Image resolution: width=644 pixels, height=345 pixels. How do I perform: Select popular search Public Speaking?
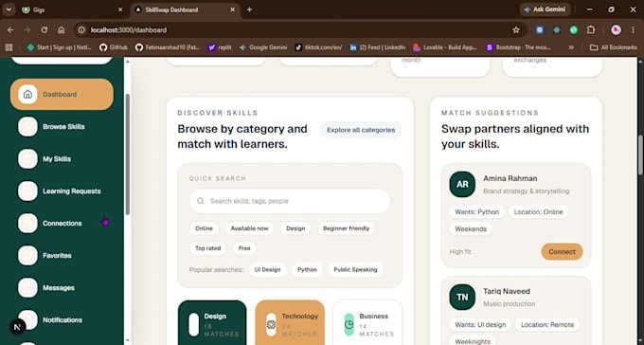[x=355, y=270]
